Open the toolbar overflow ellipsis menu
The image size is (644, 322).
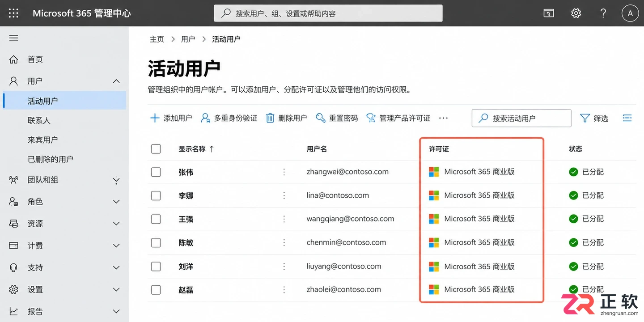pos(443,118)
